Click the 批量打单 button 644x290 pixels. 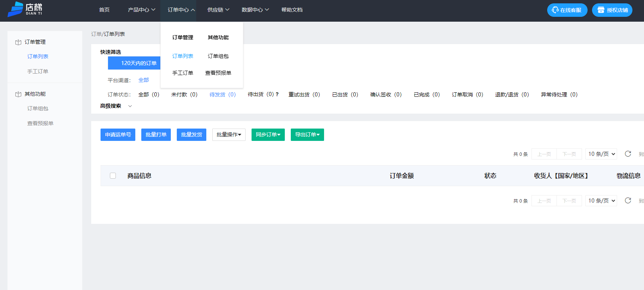point(156,135)
